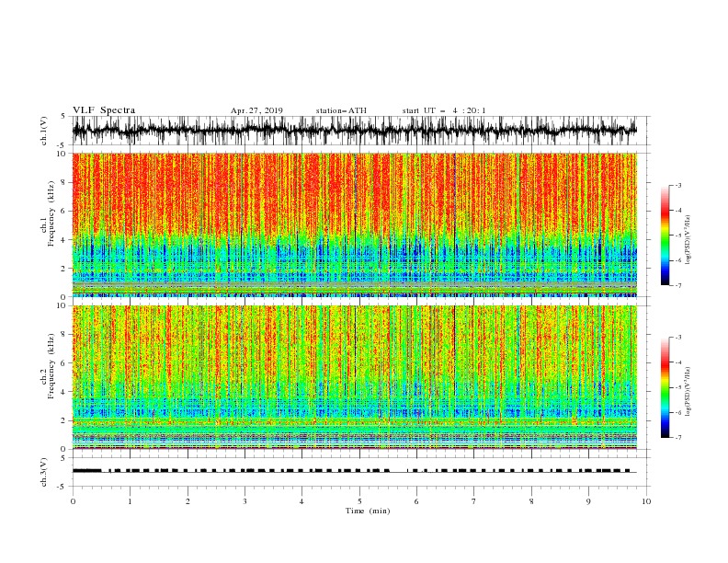Screen dimensions: 728x563
Task: Click time axis tick label "1"
Action: [x=130, y=501]
